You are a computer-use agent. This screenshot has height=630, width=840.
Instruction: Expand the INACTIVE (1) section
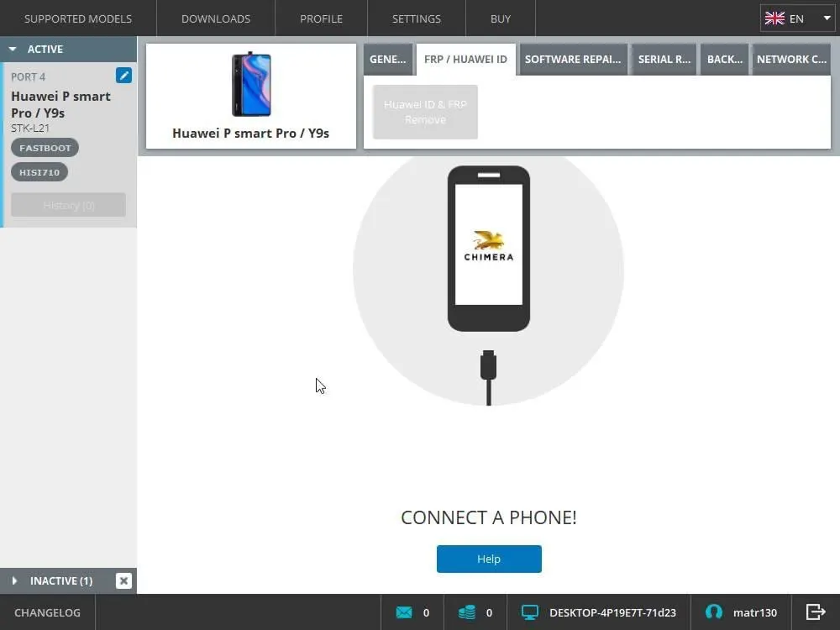pyautogui.click(x=14, y=580)
